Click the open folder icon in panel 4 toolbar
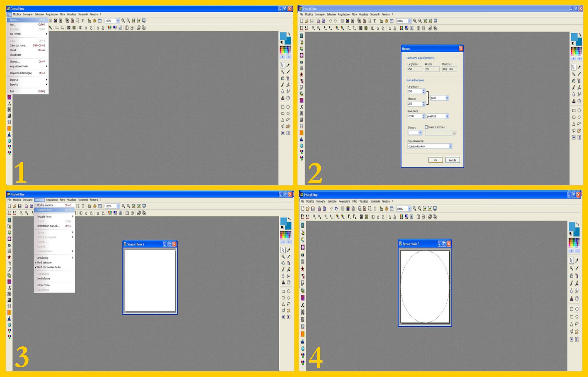Image resolution: width=588 pixels, height=377 pixels. pyautogui.click(x=308, y=208)
